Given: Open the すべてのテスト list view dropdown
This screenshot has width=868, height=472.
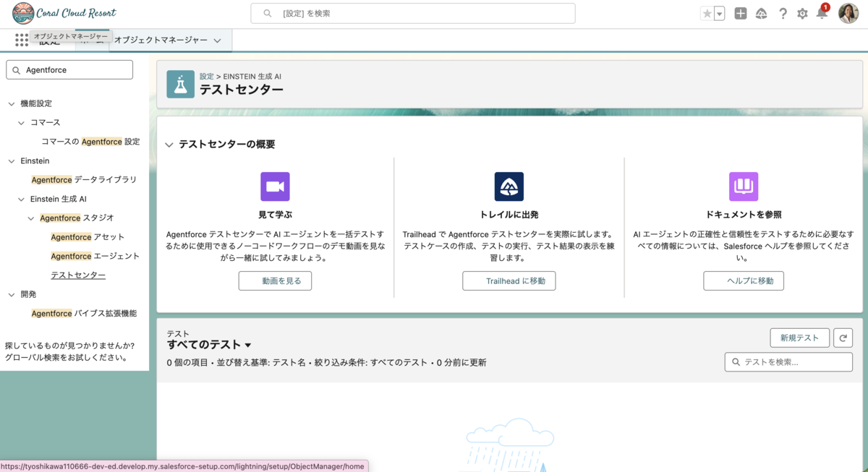Looking at the screenshot, I should coord(248,346).
